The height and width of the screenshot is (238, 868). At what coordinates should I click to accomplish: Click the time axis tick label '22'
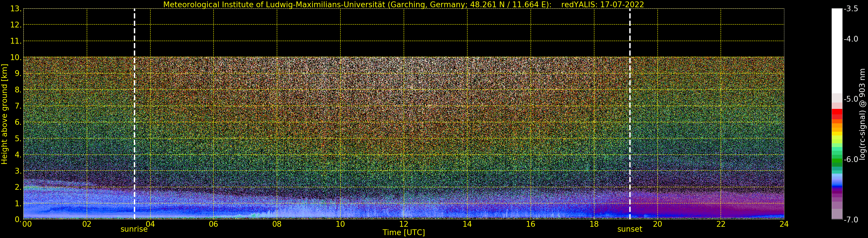click(x=721, y=224)
